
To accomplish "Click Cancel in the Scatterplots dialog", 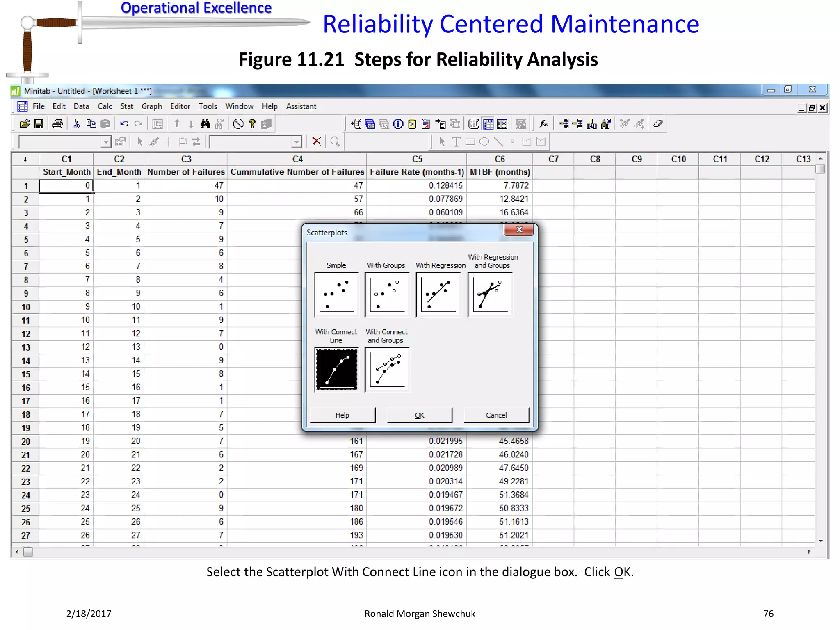I will tap(496, 415).
